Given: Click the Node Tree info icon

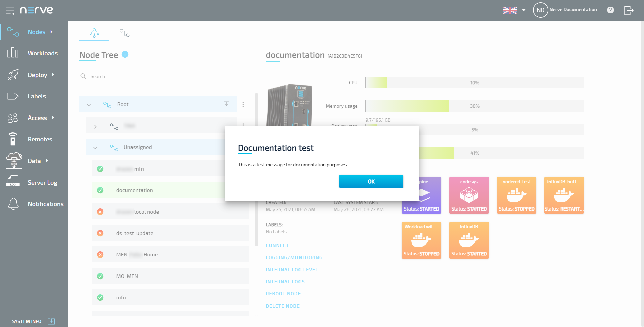Looking at the screenshot, I should [125, 54].
